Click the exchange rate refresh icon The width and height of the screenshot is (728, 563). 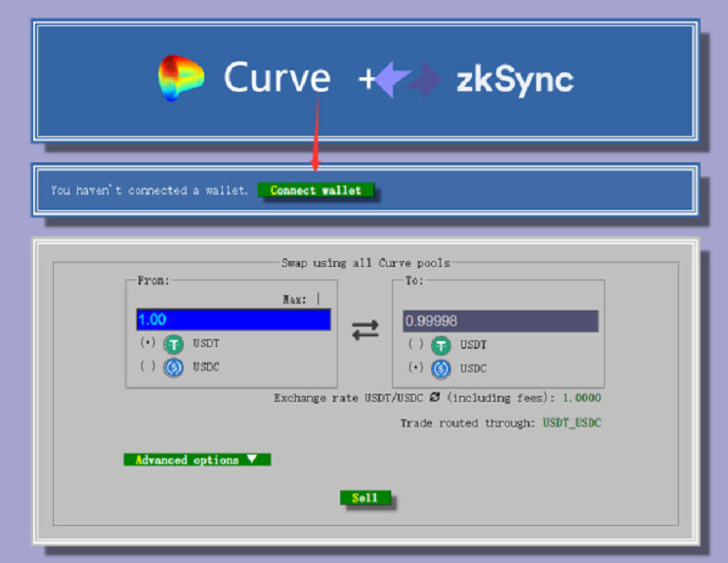coord(435,397)
